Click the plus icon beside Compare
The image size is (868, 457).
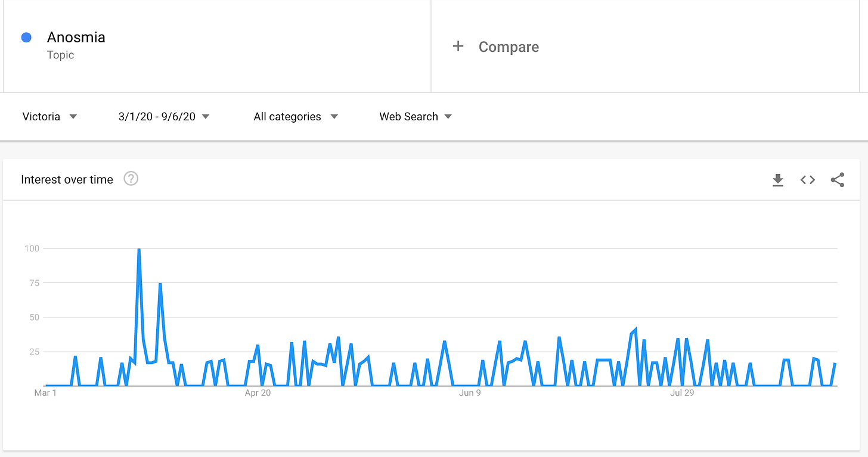click(458, 46)
